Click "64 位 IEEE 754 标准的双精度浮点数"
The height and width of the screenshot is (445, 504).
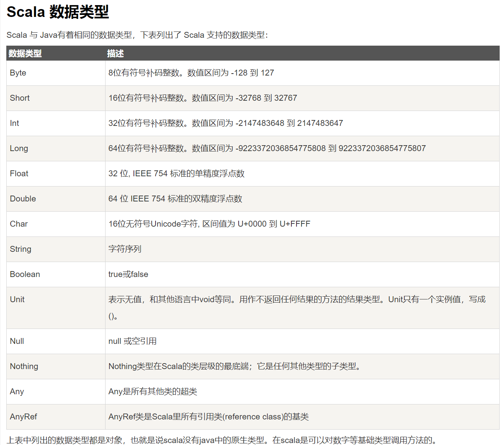point(175,199)
